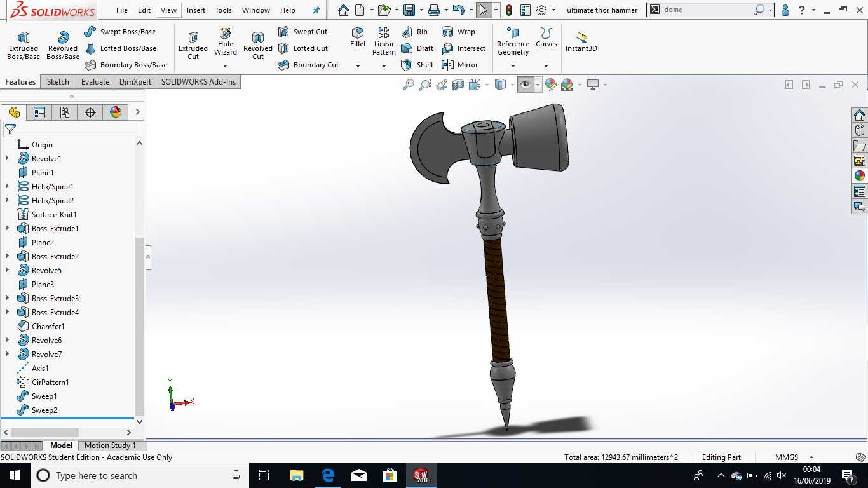Open the DisplayManager panel tab
Screen dimensions: 868x488
point(116,112)
